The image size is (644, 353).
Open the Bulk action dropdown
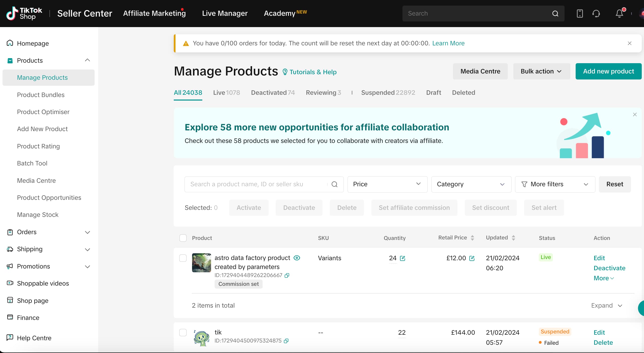[x=542, y=71]
